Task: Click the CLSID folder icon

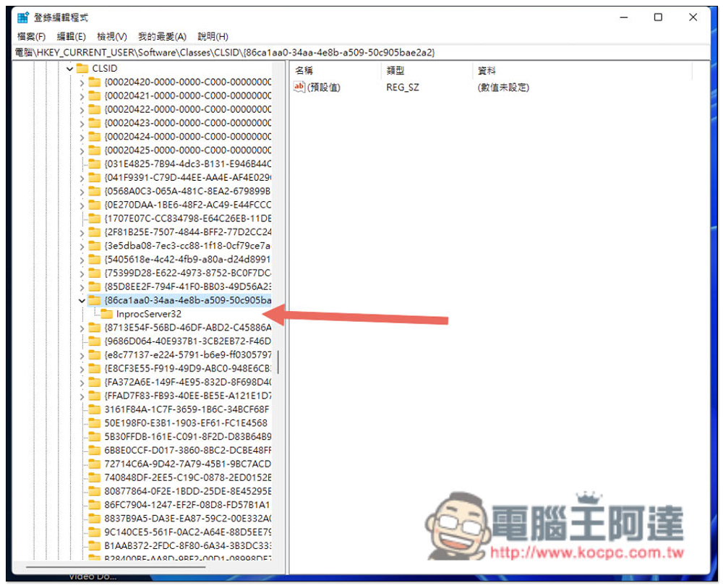Action: [x=82, y=68]
